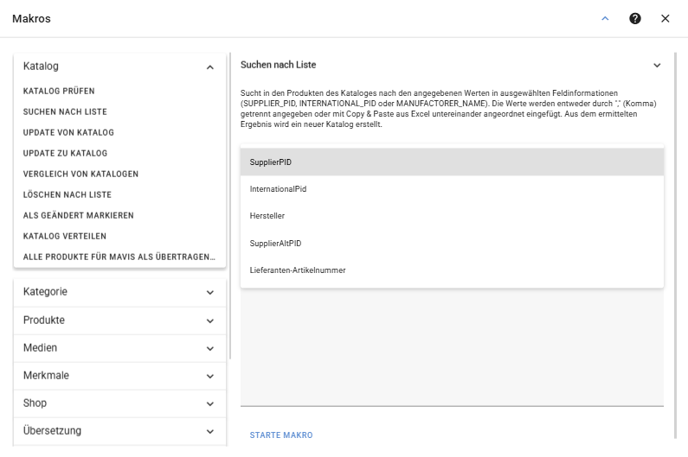Click the left macro list scrollbar
Image resolution: width=688 pixels, height=457 pixels.
(230, 206)
